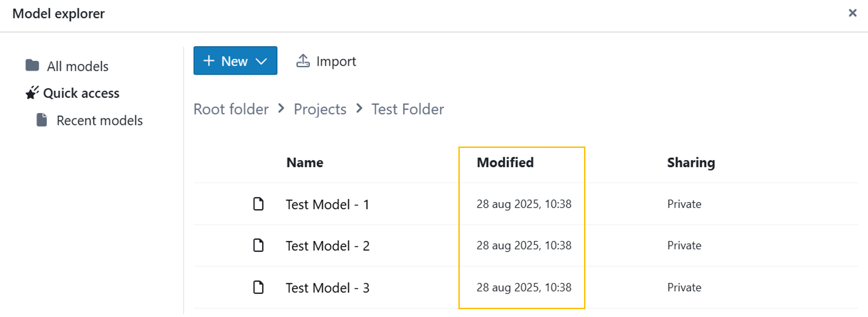Select Test Folder breadcrumb item

pyautogui.click(x=407, y=109)
